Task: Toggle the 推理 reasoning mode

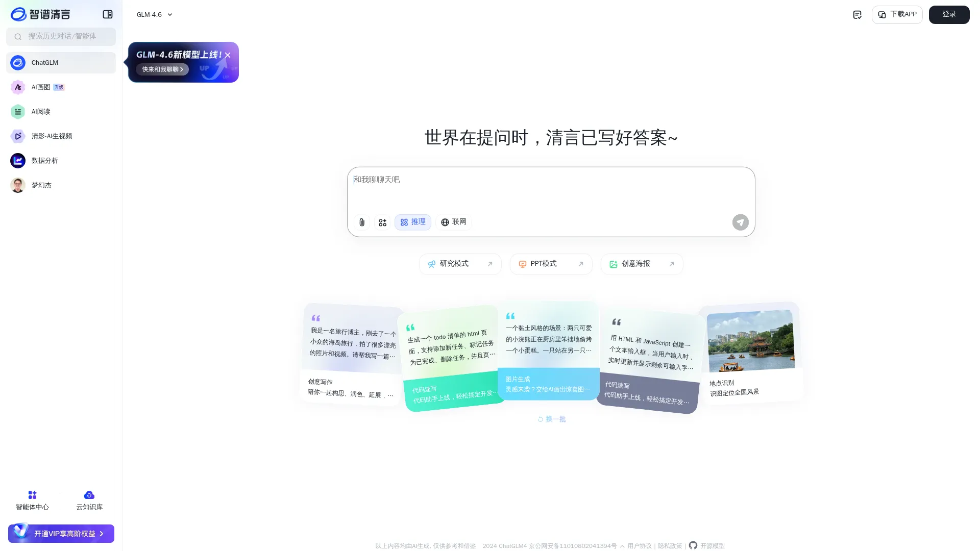Action: pyautogui.click(x=412, y=222)
